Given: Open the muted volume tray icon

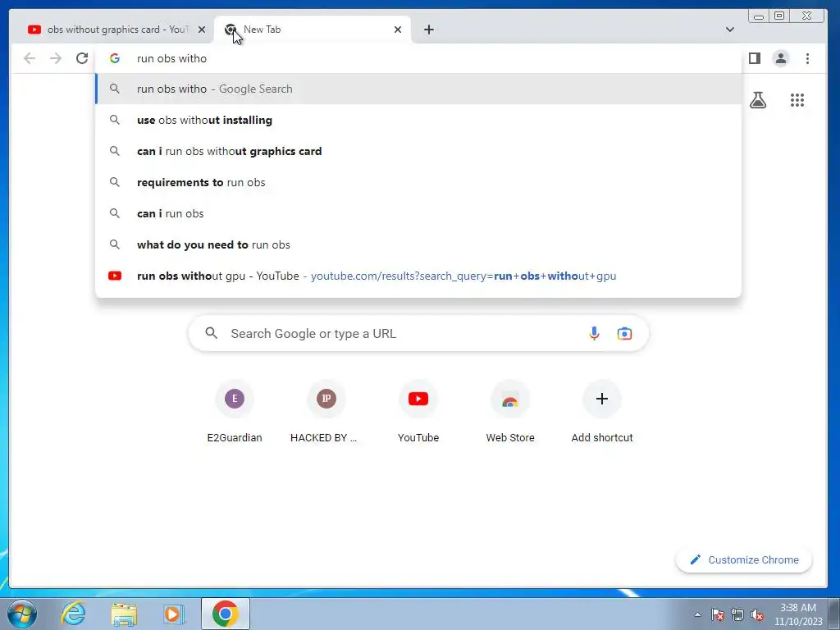Looking at the screenshot, I should [757, 614].
